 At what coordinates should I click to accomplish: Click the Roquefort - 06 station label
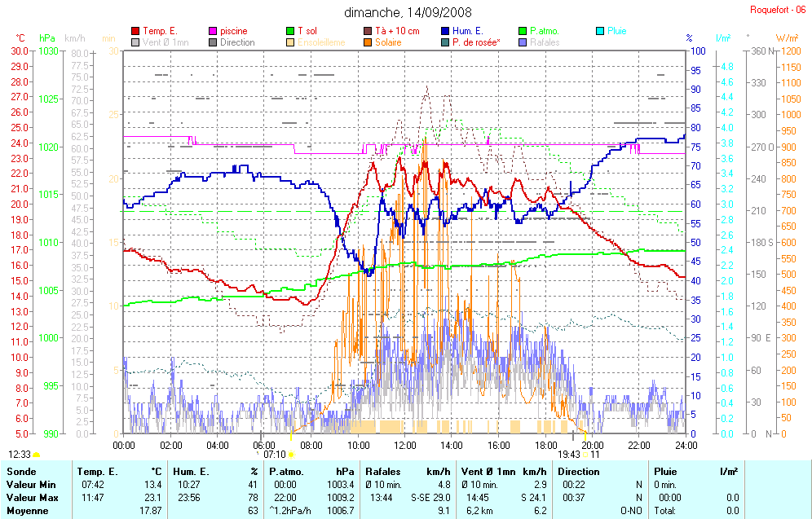pyautogui.click(x=778, y=10)
